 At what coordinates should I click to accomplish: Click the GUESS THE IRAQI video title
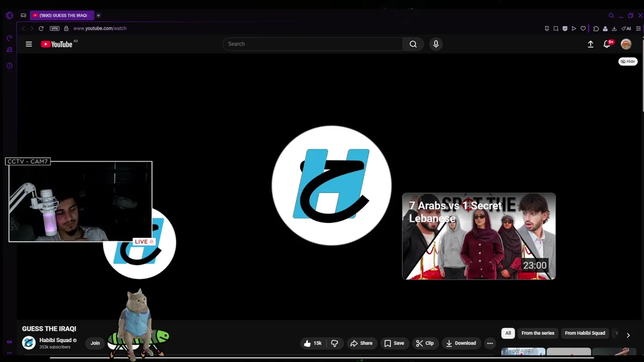pyautogui.click(x=49, y=329)
